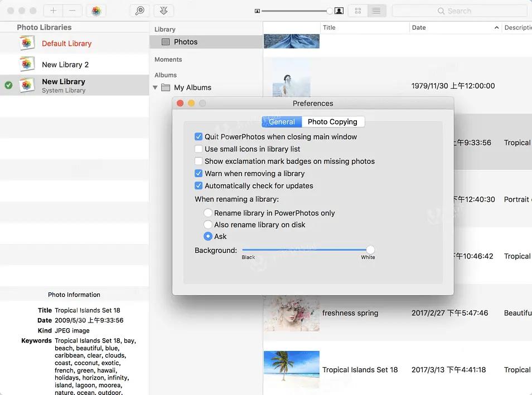Enable Use small icons in library list

click(199, 149)
